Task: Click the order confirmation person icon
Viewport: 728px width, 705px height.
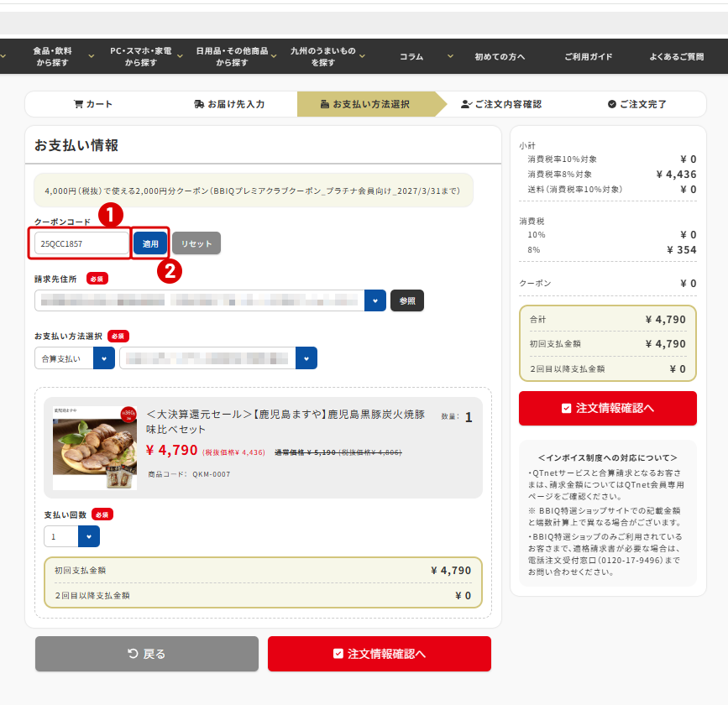Action: pos(466,104)
